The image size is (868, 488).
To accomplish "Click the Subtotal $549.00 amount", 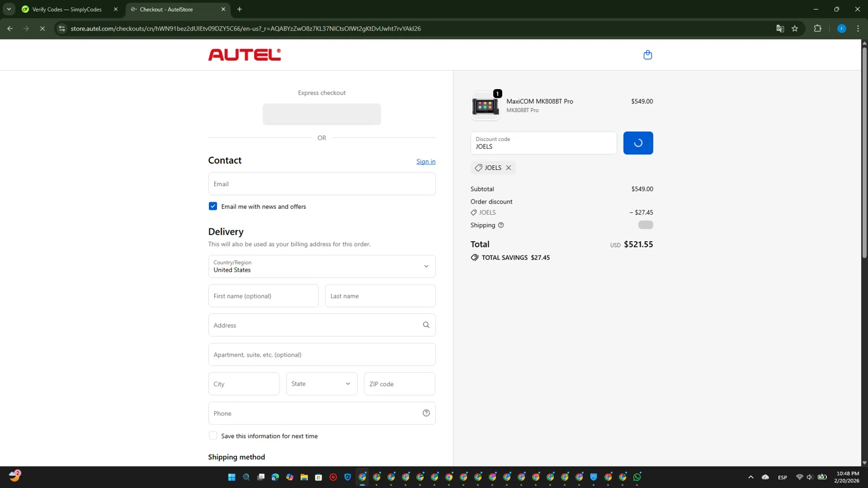I will 642,189.
